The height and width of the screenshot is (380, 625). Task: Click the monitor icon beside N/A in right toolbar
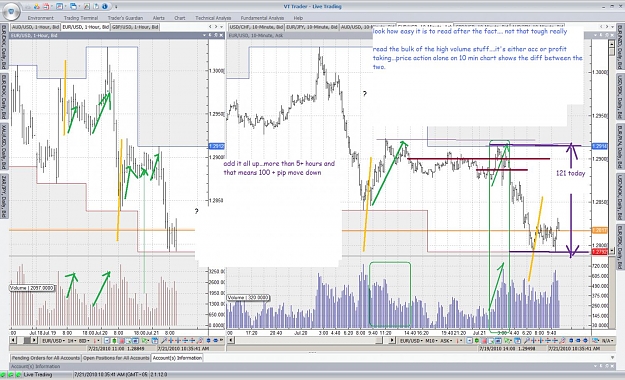pyautogui.click(x=596, y=341)
